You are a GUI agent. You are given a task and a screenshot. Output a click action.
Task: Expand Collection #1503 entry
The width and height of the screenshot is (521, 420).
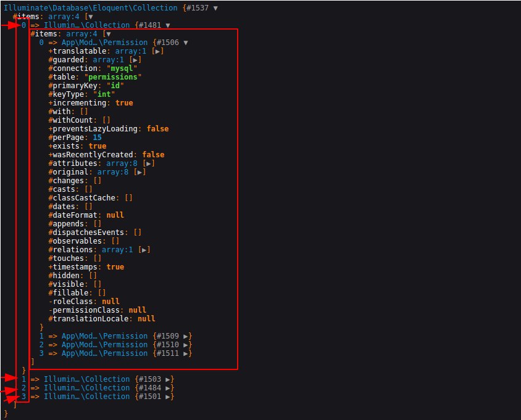tap(168, 379)
